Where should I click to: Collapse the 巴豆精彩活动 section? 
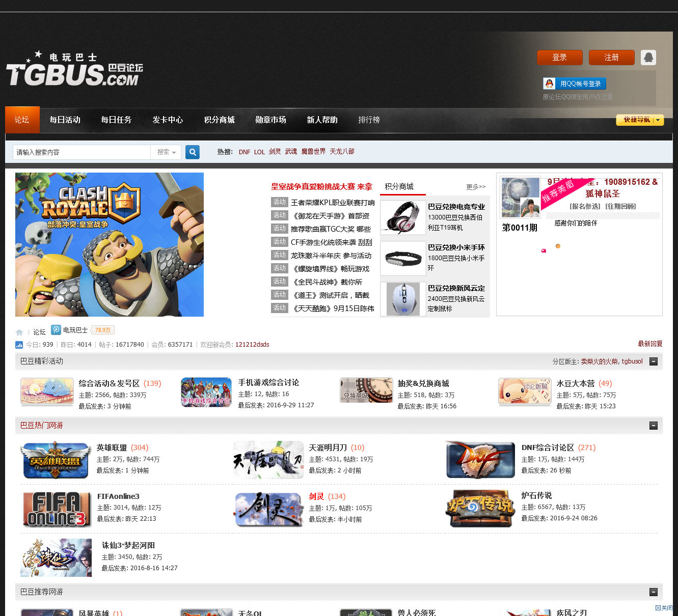[x=654, y=361]
